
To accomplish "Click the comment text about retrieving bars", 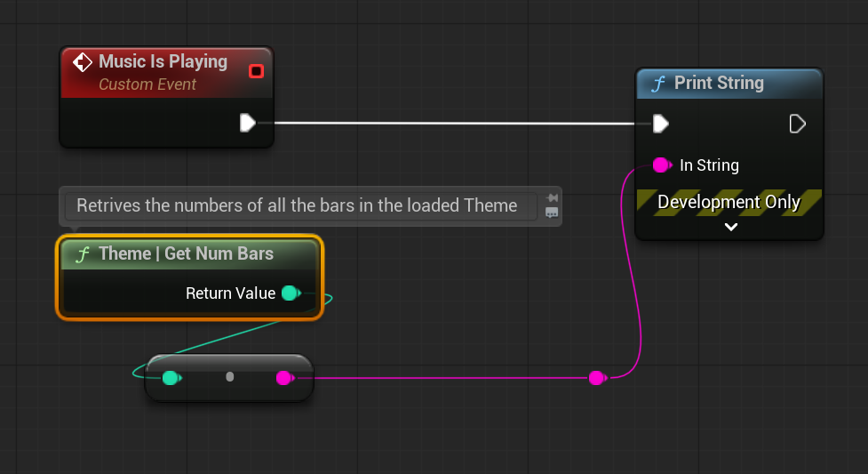I will point(297,205).
